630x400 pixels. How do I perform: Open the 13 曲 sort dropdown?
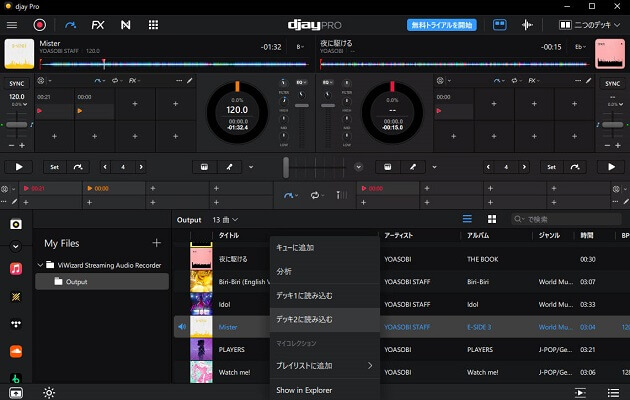225,220
